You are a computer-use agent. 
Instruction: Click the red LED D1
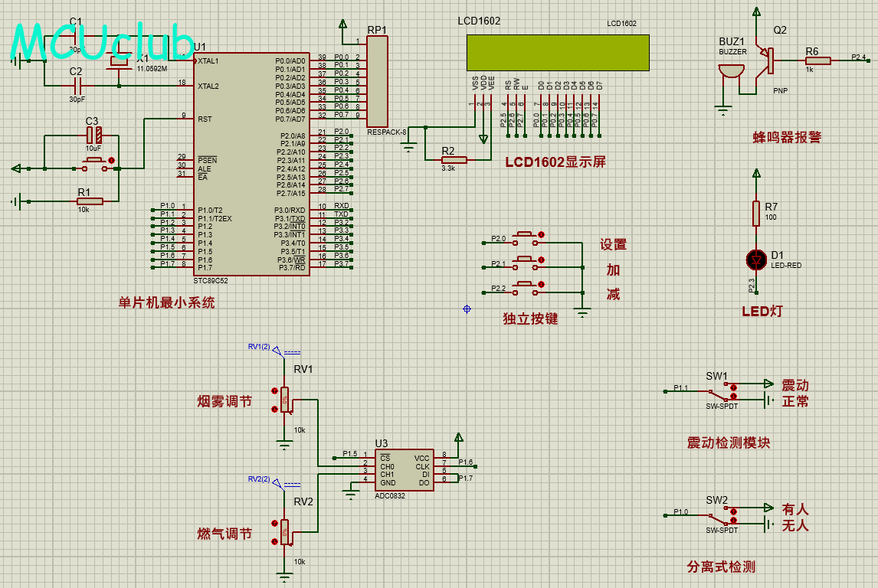click(x=757, y=260)
